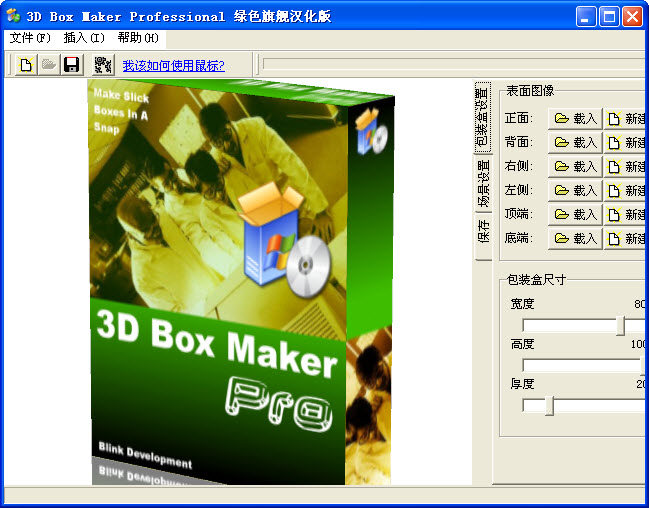The height and width of the screenshot is (508, 649).
Task: Create new image for 背面 face
Action: [x=626, y=143]
